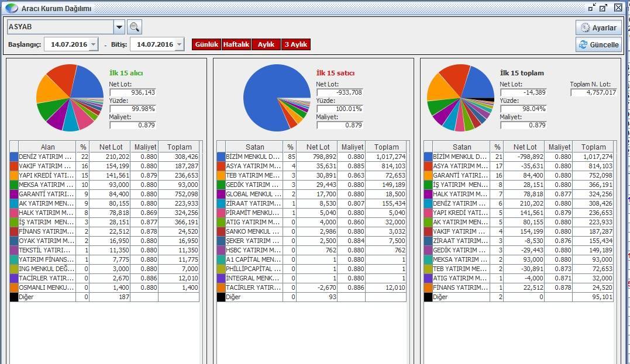This screenshot has height=364, width=630.
Task: Expand the ASYAB symbol dropdown arrow
Action: pyautogui.click(x=119, y=27)
